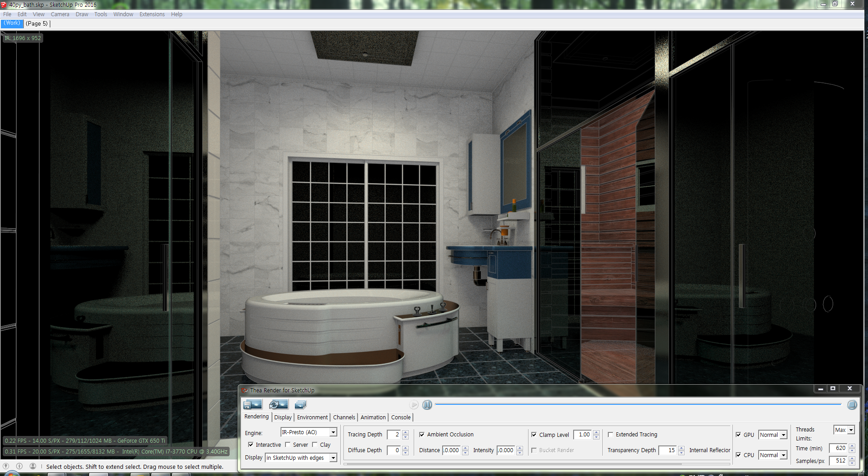
Task: Enable the Clay checkbox
Action: point(315,445)
